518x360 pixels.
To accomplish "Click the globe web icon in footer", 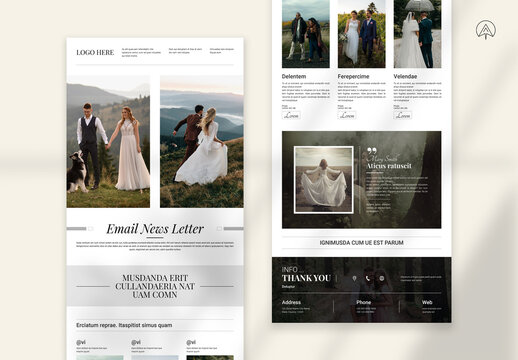I will click(x=382, y=278).
